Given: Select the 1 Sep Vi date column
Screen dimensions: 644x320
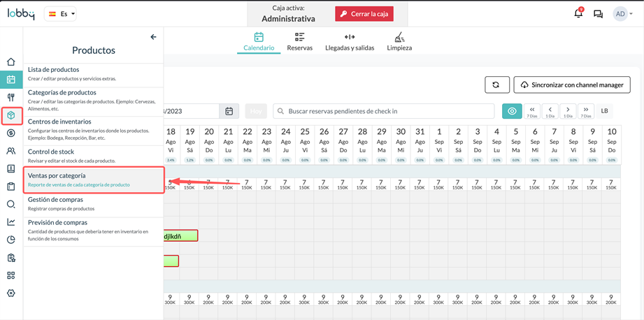Looking at the screenshot, I should click(439, 145).
